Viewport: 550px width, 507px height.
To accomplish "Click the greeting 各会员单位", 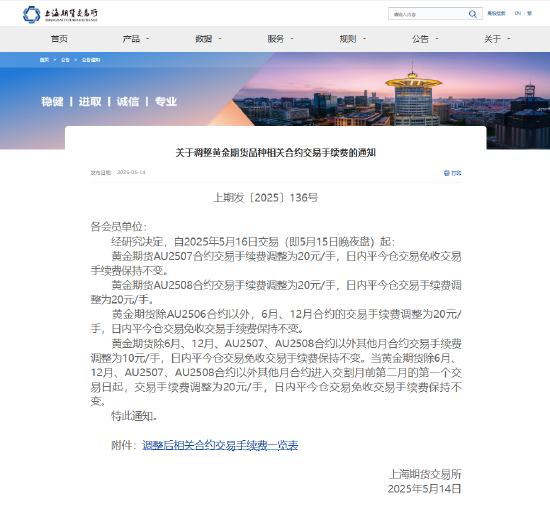I will pos(119,227).
